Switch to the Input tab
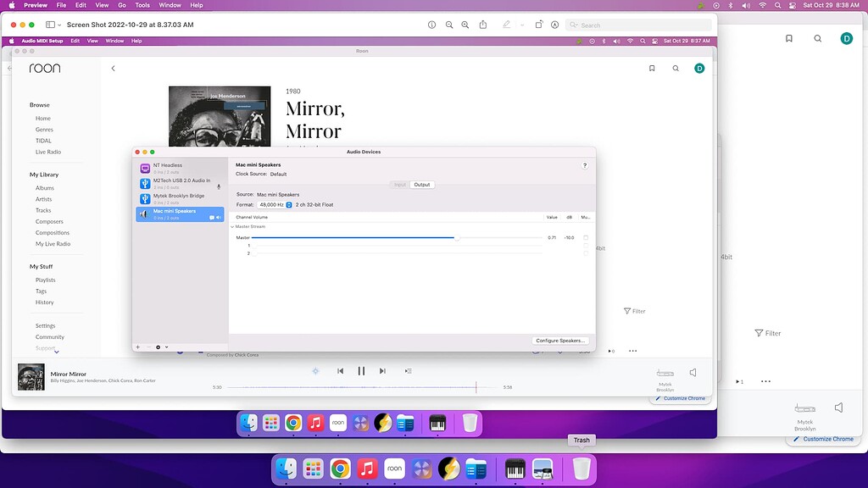Viewport: 868px width, 488px height. click(398, 185)
